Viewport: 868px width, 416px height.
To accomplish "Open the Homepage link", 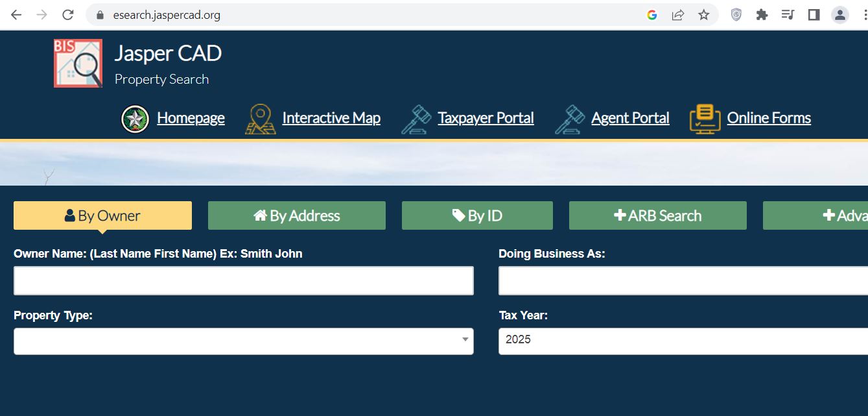I will 191,118.
